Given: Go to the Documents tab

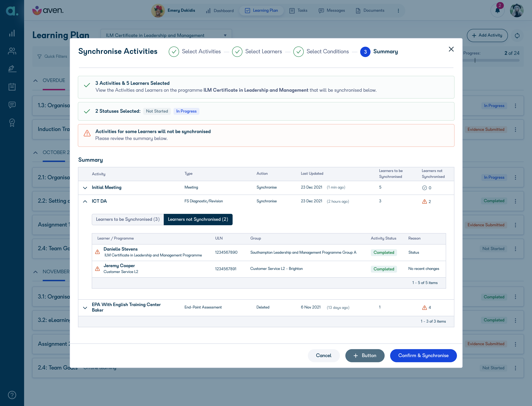Looking at the screenshot, I should pyautogui.click(x=370, y=11).
